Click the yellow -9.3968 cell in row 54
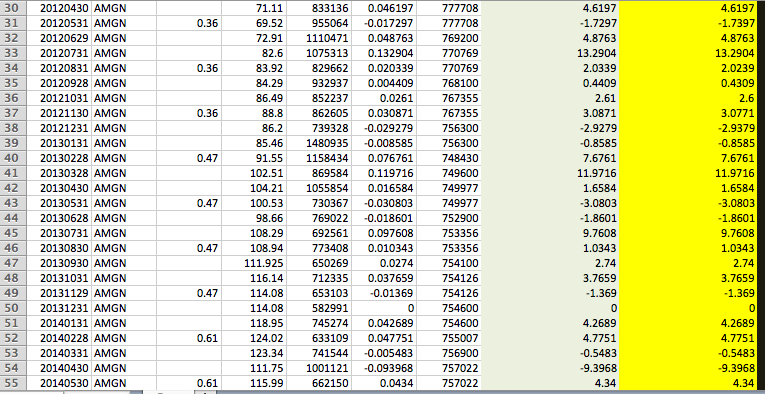 click(x=688, y=368)
